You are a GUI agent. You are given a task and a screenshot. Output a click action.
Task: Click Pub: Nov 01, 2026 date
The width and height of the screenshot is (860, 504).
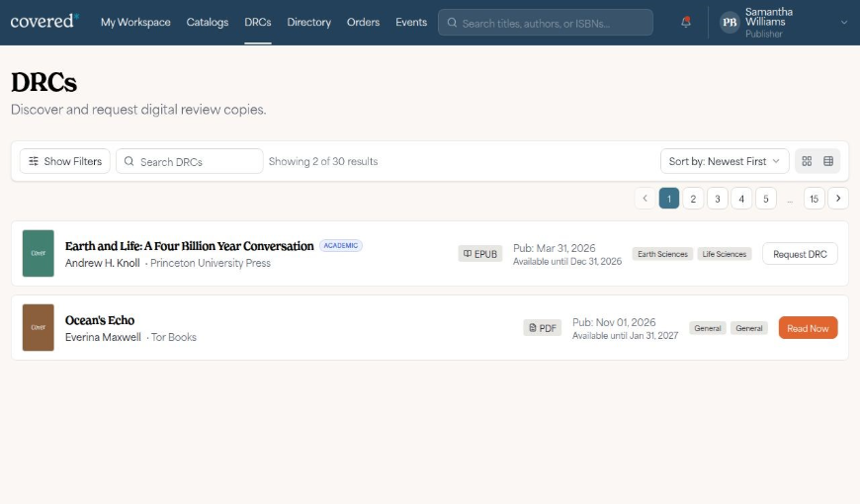coord(614,322)
